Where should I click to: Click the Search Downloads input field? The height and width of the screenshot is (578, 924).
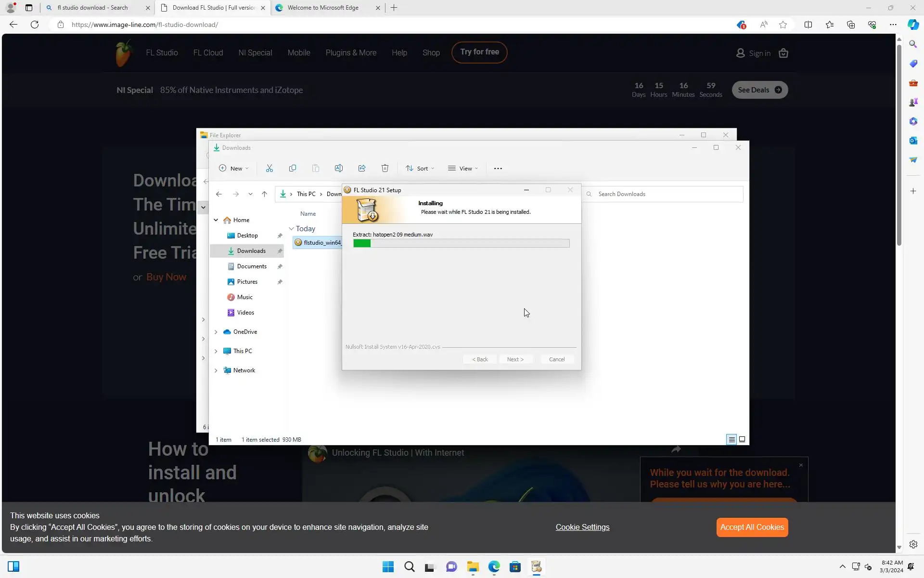664,194
